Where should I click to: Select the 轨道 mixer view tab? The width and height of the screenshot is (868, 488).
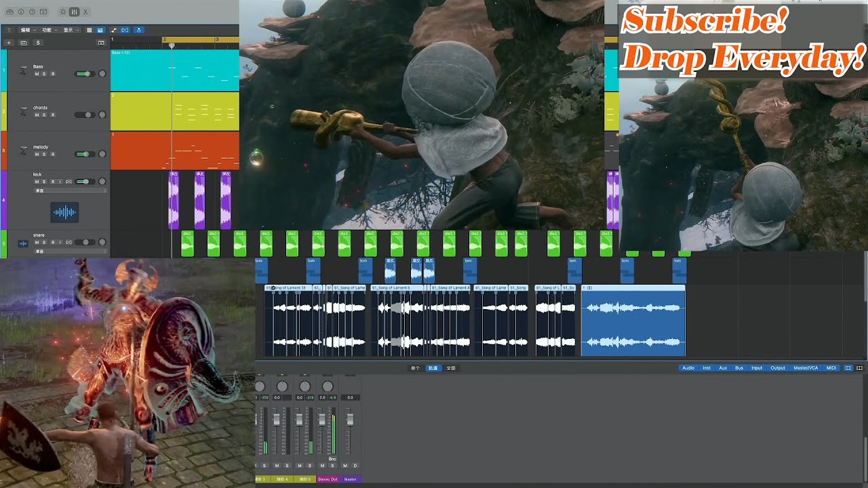pyautogui.click(x=433, y=368)
